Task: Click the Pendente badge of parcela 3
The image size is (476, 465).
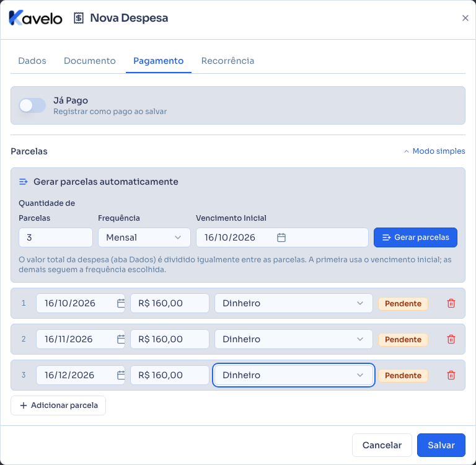Action: pyautogui.click(x=403, y=375)
